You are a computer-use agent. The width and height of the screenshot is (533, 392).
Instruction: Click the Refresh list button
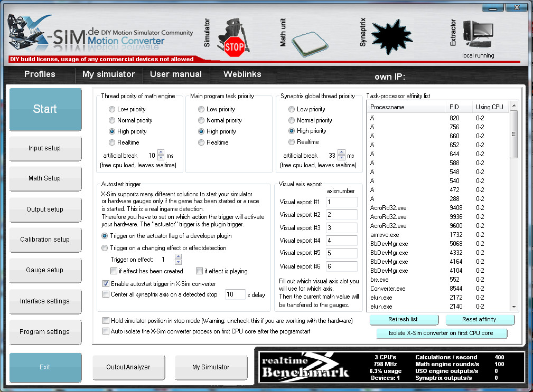404,320
